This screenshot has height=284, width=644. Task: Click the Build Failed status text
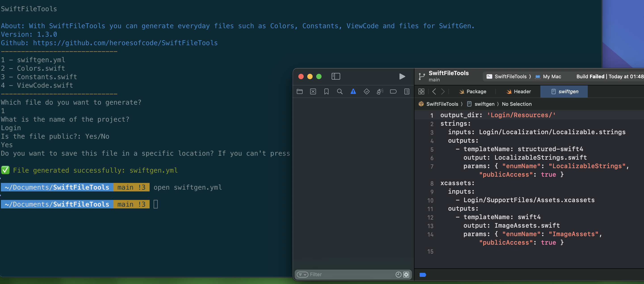point(590,77)
